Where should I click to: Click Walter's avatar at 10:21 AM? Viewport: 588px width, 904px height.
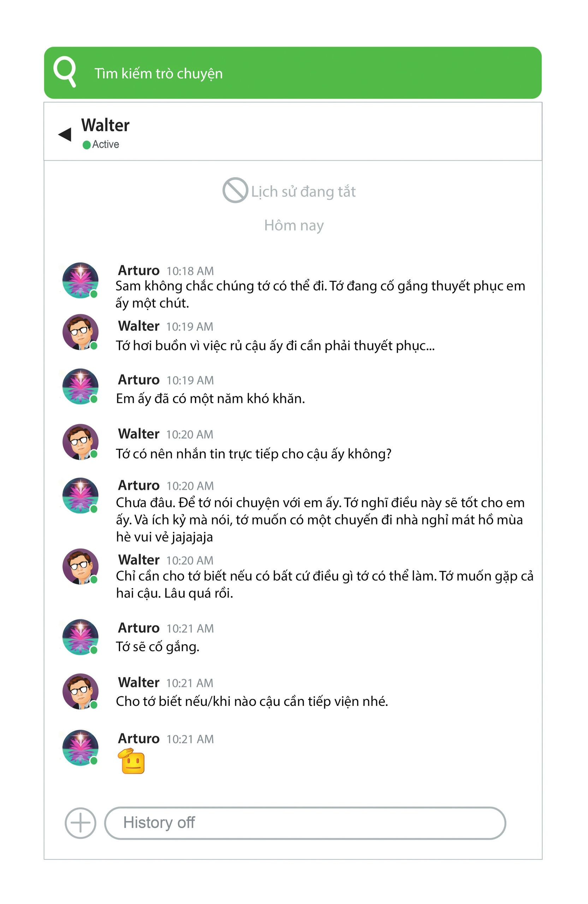(x=81, y=692)
